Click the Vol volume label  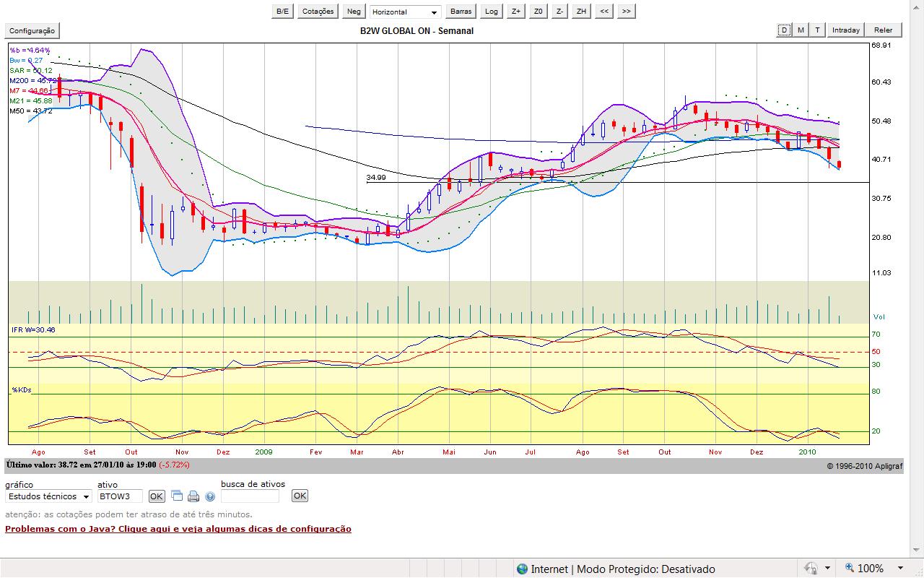[879, 317]
